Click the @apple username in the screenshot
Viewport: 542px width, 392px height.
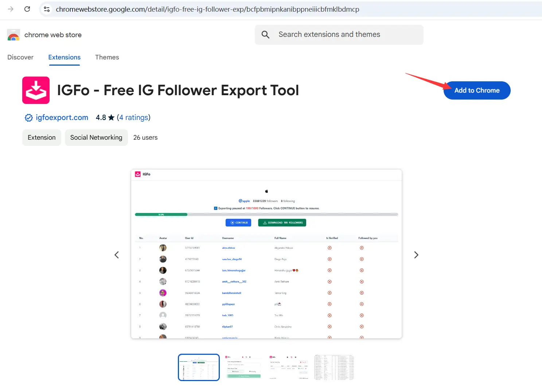point(244,201)
